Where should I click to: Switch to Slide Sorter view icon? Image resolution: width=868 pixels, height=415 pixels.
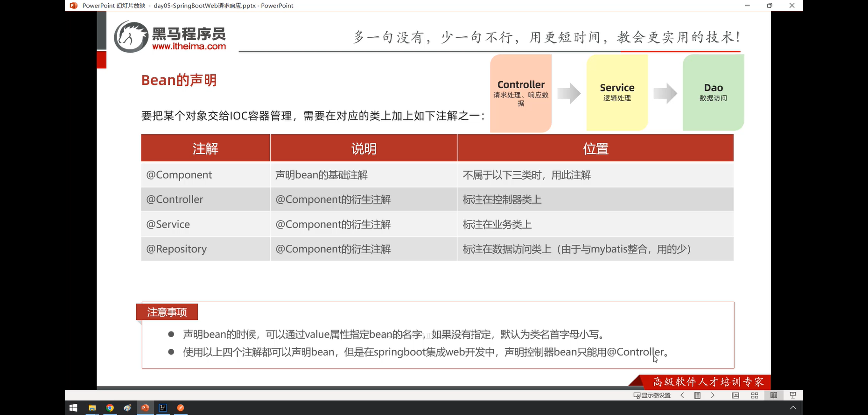(755, 395)
